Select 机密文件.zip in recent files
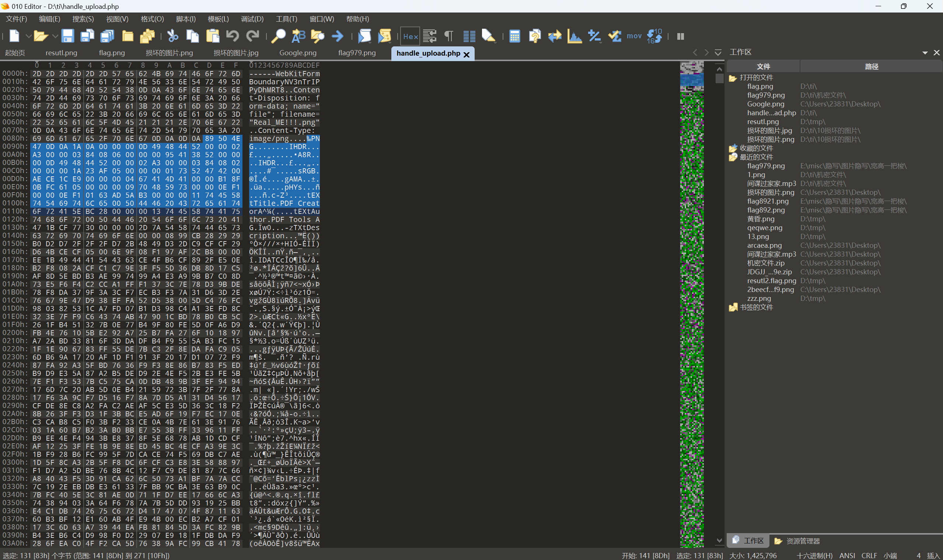Image resolution: width=943 pixels, height=560 pixels. pos(765,263)
